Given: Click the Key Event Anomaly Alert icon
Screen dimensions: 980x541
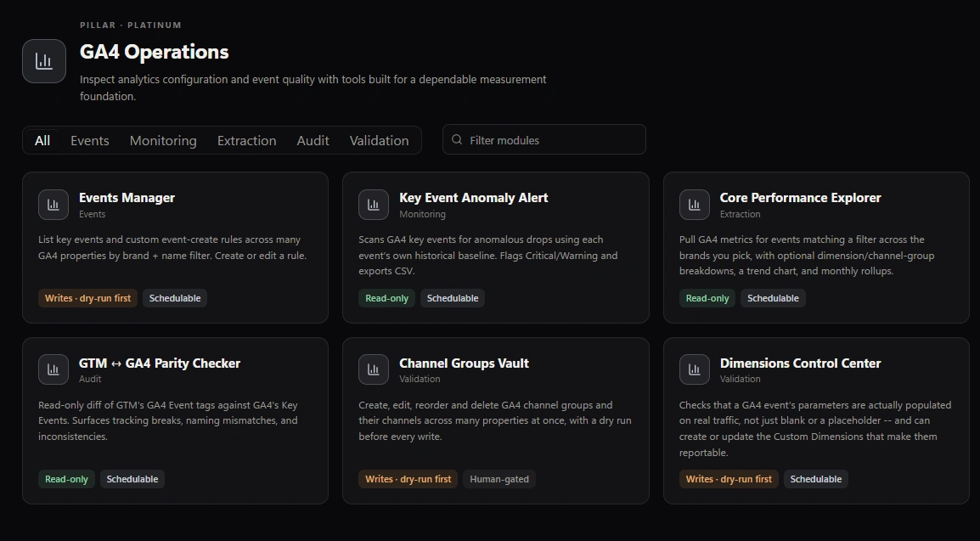Looking at the screenshot, I should 373,205.
